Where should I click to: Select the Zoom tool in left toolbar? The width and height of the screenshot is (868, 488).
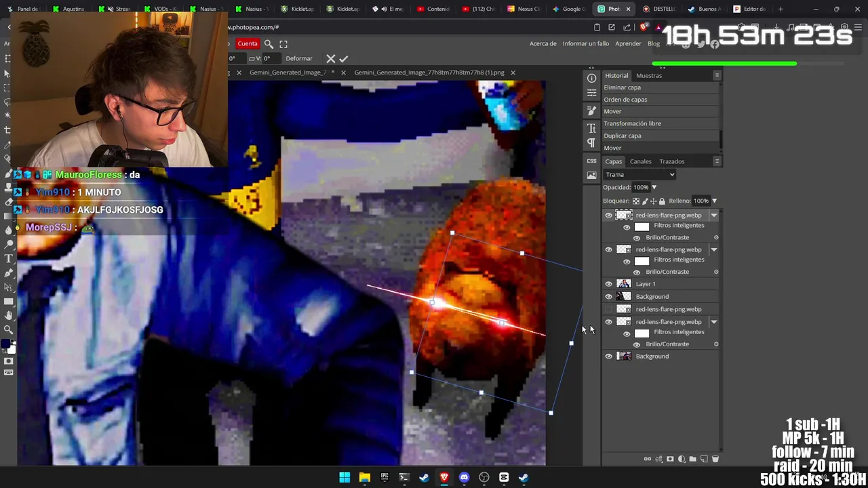(x=8, y=329)
